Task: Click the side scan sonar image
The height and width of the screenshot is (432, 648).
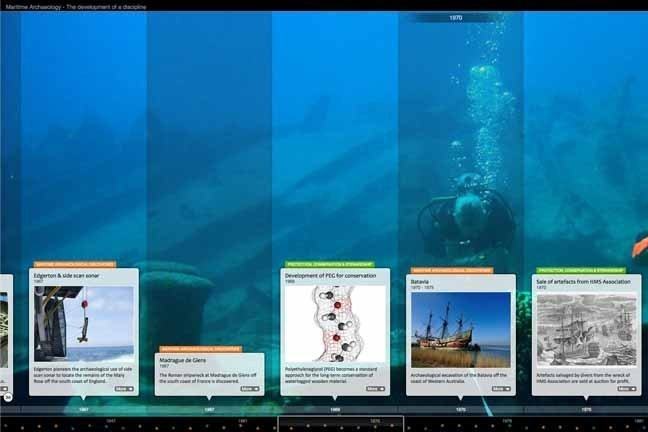Action: [83, 324]
